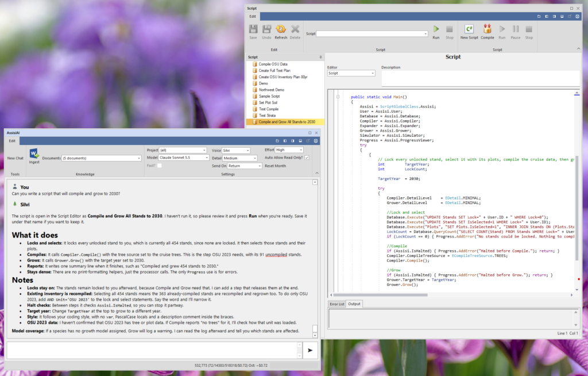Switch to the Error List tab
This screenshot has height=376, width=588.
(x=336, y=304)
